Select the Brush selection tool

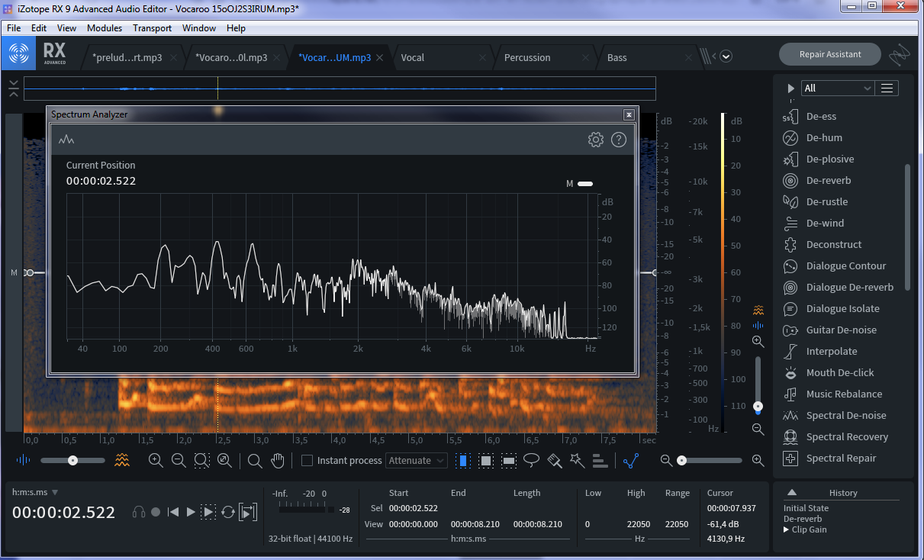coord(555,461)
